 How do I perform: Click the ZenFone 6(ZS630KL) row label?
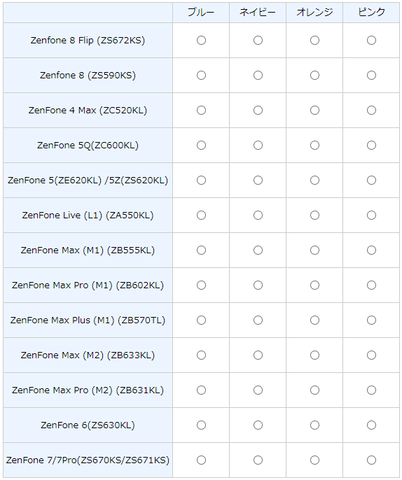[x=88, y=425]
